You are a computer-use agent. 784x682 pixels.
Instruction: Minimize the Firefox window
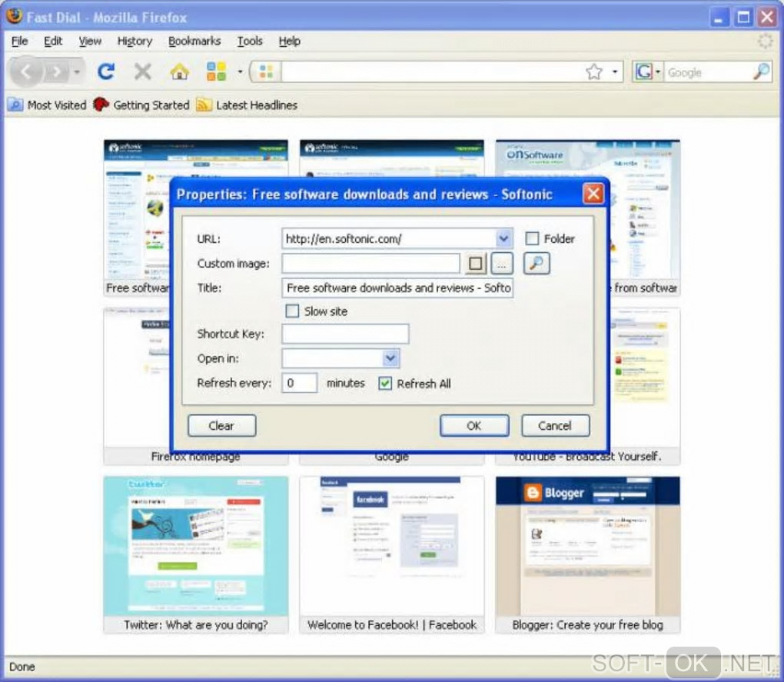[719, 18]
